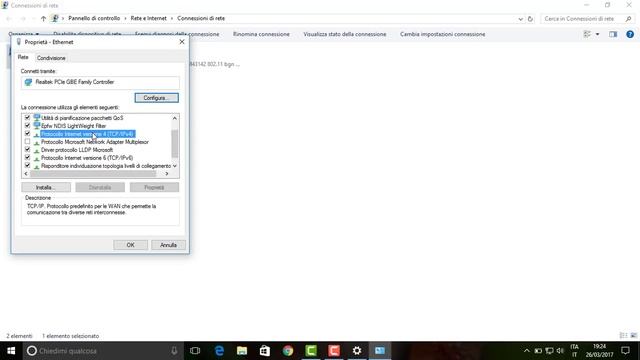
Task: Toggle the QoS packet scheduler checkbox
Action: [x=27, y=118]
